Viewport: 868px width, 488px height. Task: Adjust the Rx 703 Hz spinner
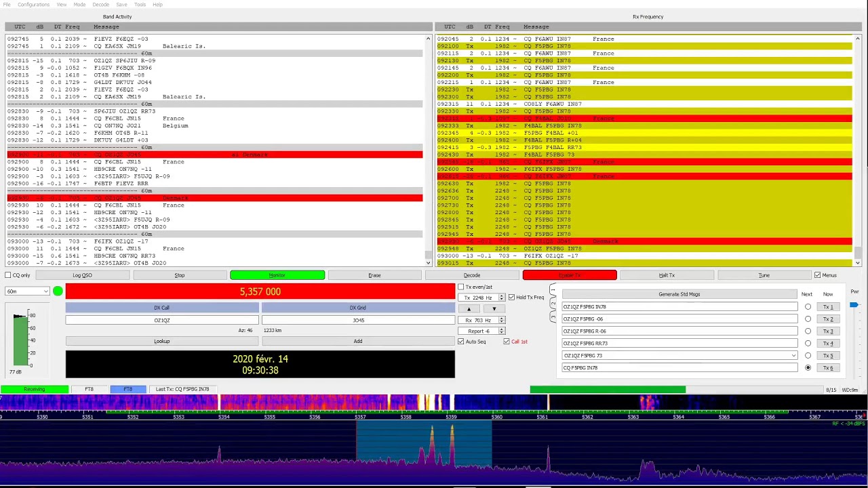click(x=482, y=320)
